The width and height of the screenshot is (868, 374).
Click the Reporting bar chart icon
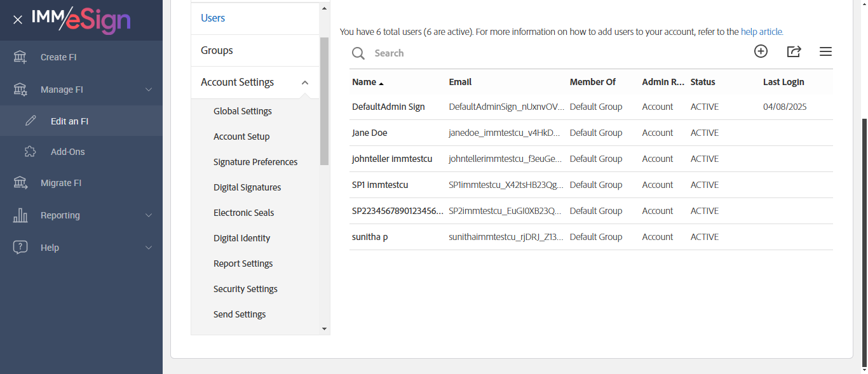[20, 215]
